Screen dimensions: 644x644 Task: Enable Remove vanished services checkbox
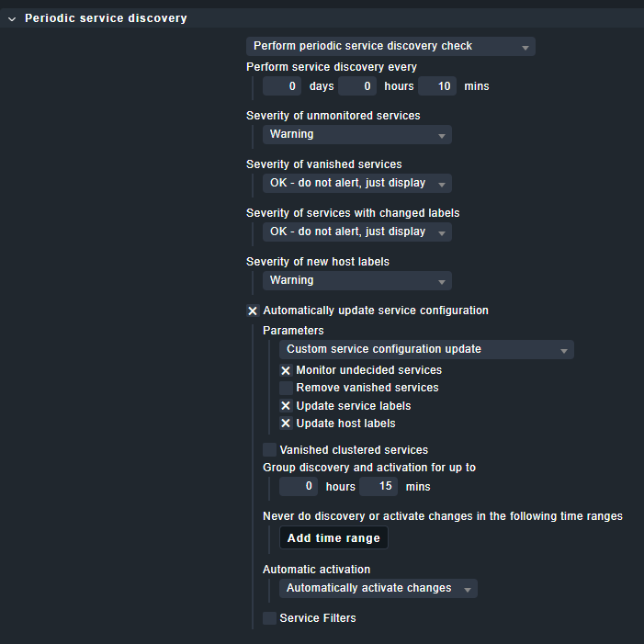pos(286,388)
